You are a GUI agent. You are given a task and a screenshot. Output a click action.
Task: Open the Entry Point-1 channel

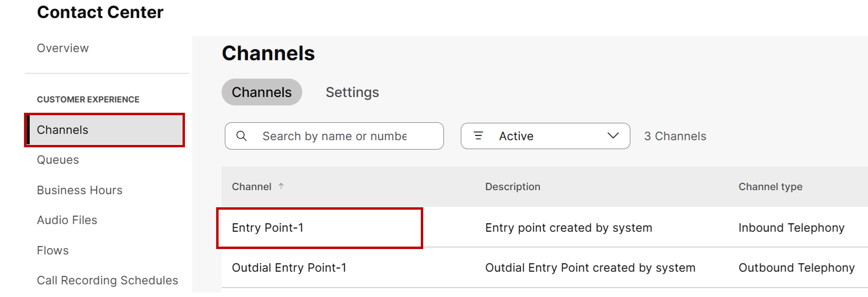point(268,228)
